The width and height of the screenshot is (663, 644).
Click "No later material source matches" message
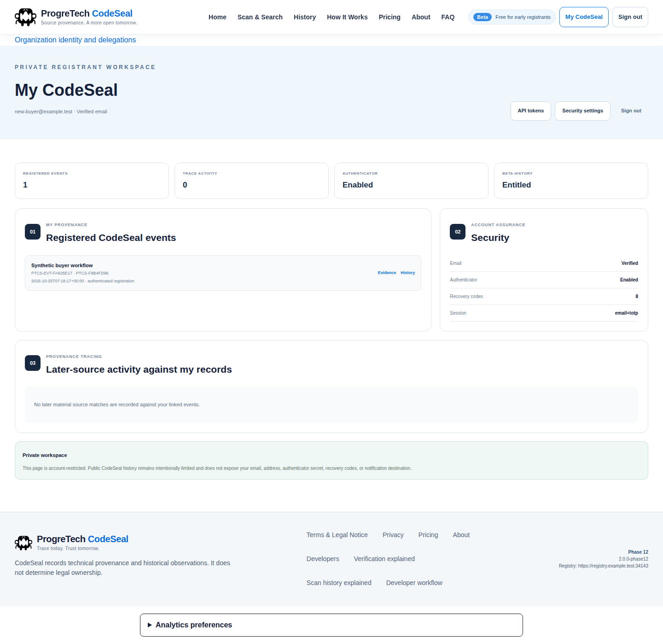click(117, 404)
